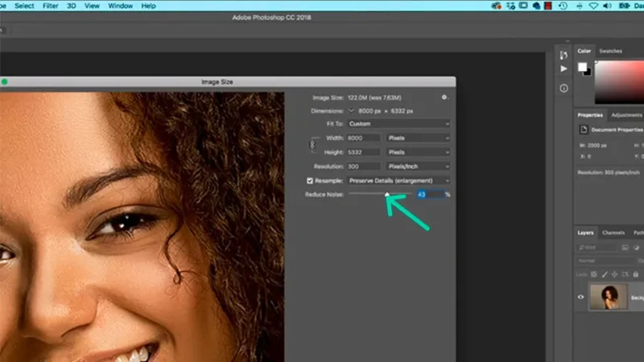Lock position move icon in Layers
This screenshot has width=644, height=362.
tap(615, 274)
